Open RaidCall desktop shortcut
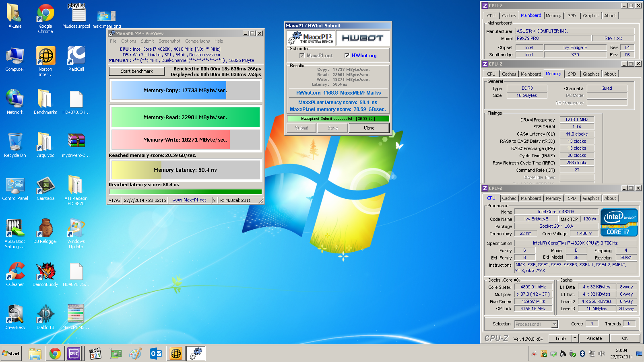The width and height of the screenshot is (644, 362). click(76, 59)
